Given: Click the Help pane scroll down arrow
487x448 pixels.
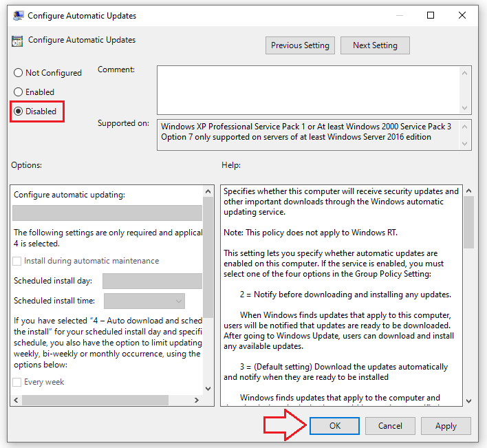Looking at the screenshot, I should (468, 401).
